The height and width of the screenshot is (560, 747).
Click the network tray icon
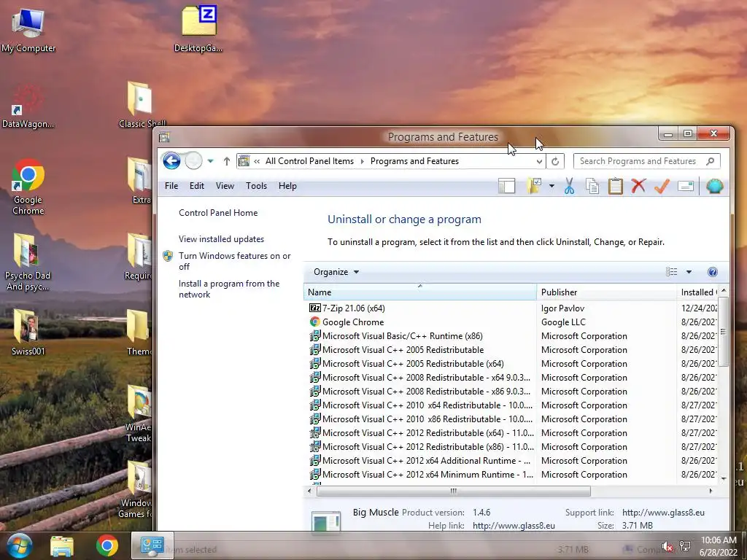coord(684,545)
